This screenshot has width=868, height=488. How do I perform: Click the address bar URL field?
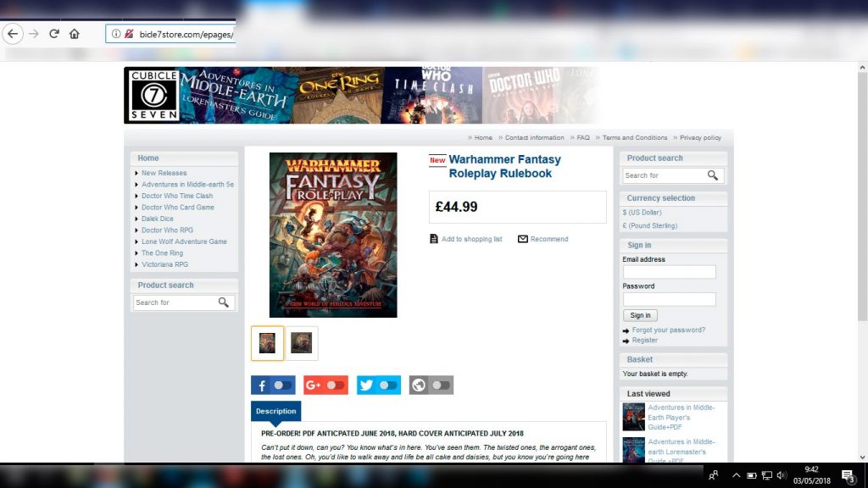tap(170, 34)
